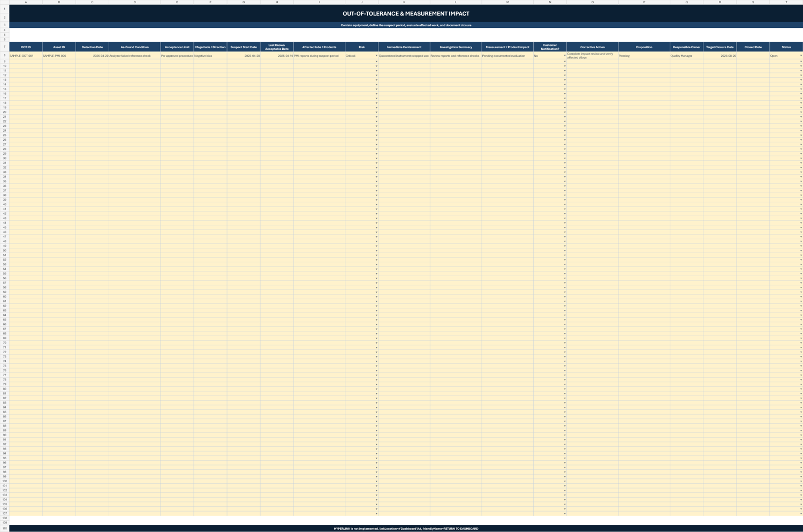Open the Customer Notification dropdown in row 9
803x532 pixels.
(x=564, y=62)
